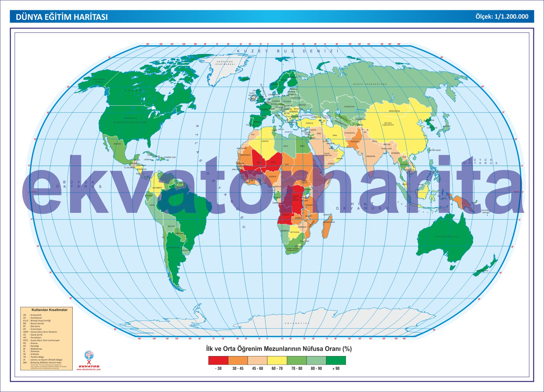Click the 'KO : Kosova' row
The image size is (544, 392).
(x=31, y=343)
